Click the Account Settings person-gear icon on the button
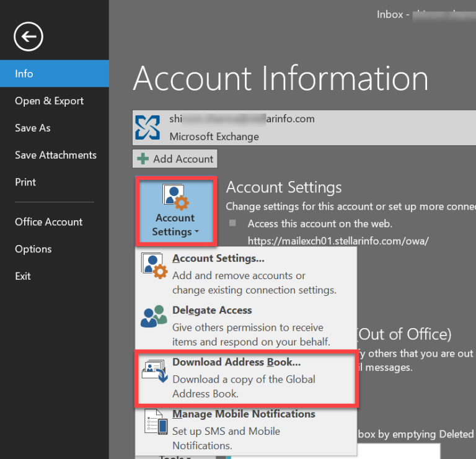 click(175, 197)
